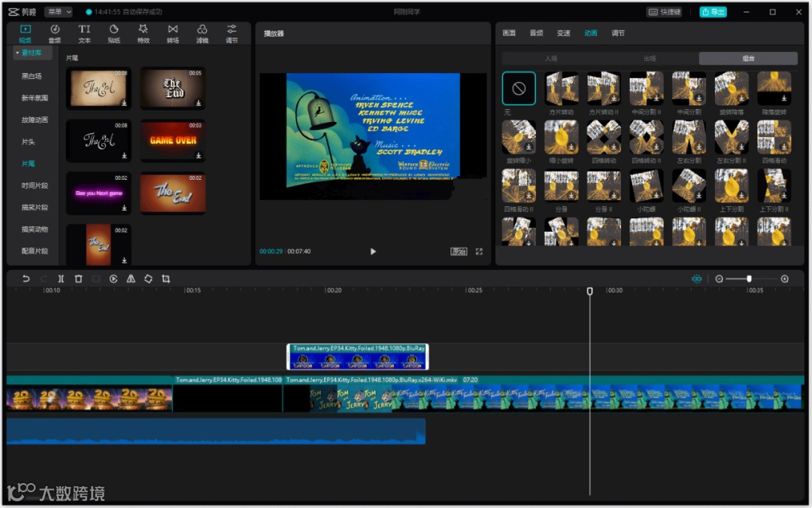The image size is (812, 508).
Task: Click the playhead marker at the timeline ruler
Action: click(590, 291)
